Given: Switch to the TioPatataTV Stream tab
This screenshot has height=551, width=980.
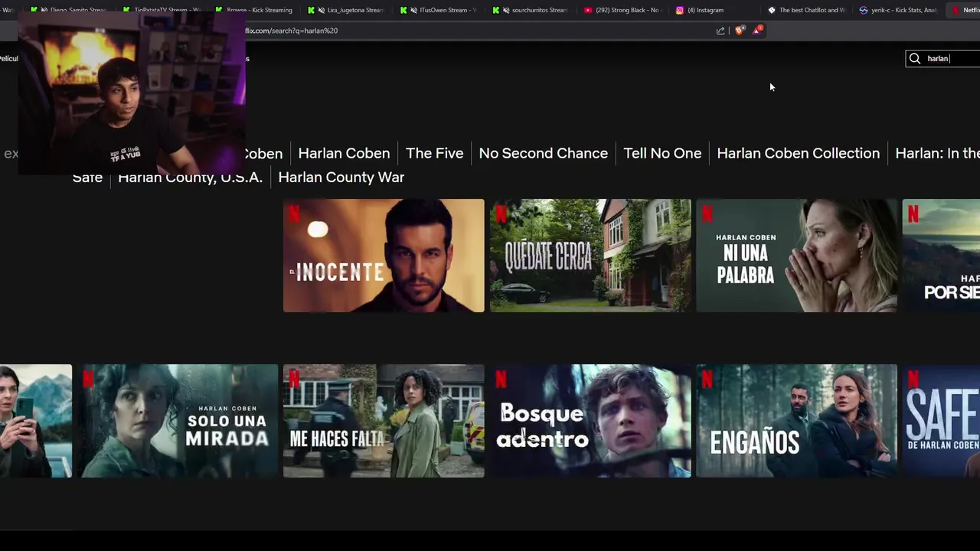Looking at the screenshot, I should click(x=163, y=10).
